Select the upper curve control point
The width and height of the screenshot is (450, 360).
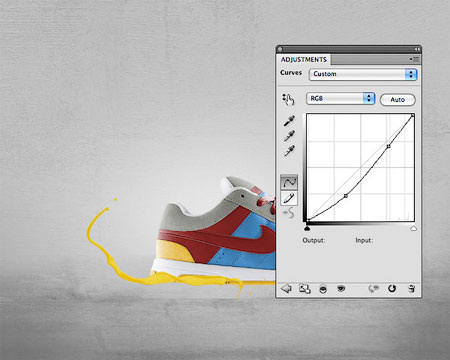point(388,146)
